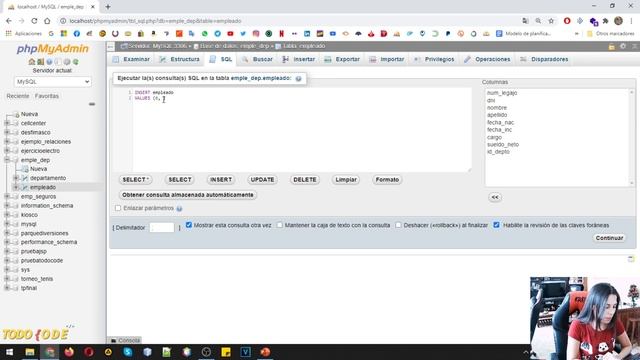
Task: Click help icon next to Enlazar parámetros
Action: click(179, 209)
